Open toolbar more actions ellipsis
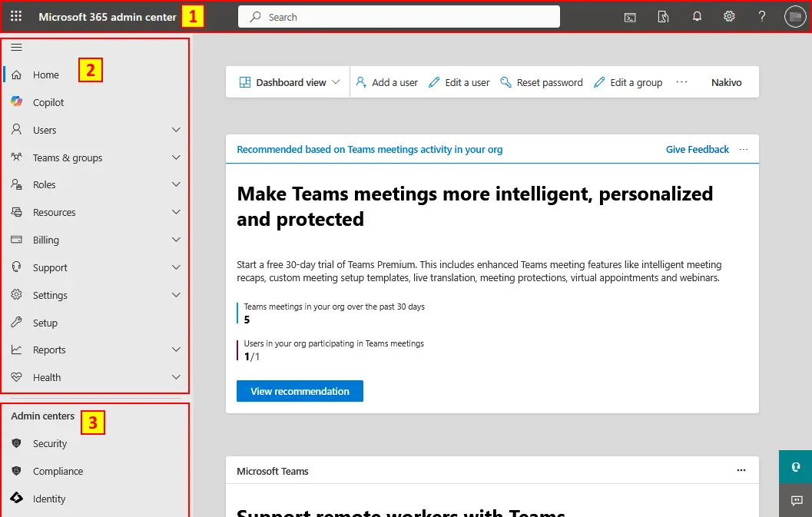Image resolution: width=812 pixels, height=517 pixels. tap(681, 82)
